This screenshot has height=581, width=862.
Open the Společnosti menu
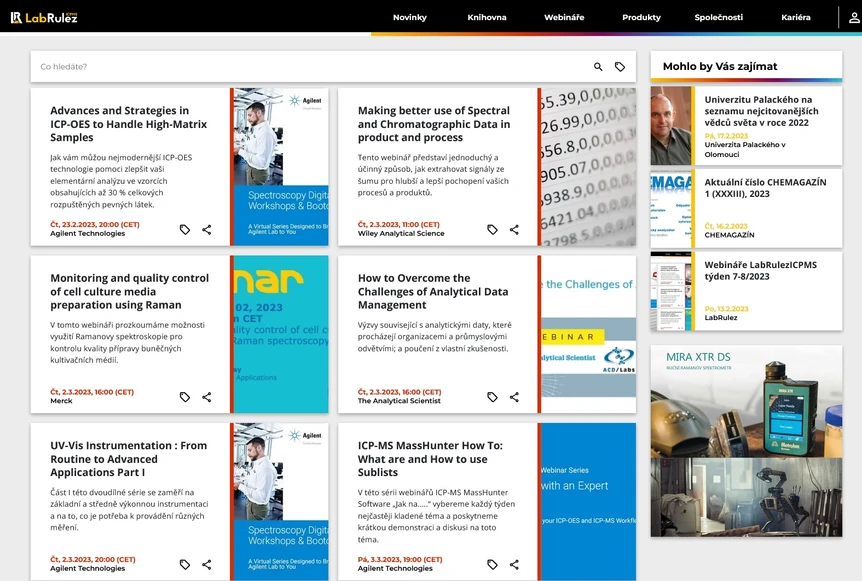point(719,17)
